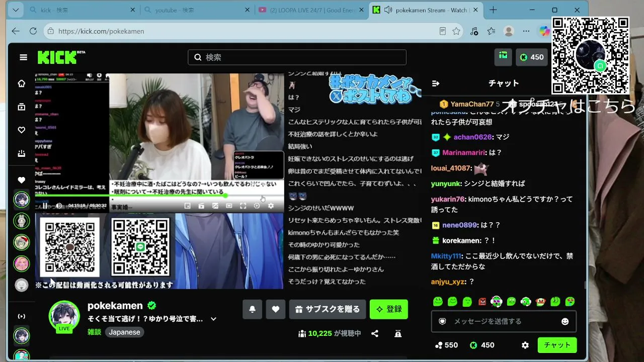The width and height of the screenshot is (644, 362).
Task: Open chat settings gear
Action: (525, 345)
